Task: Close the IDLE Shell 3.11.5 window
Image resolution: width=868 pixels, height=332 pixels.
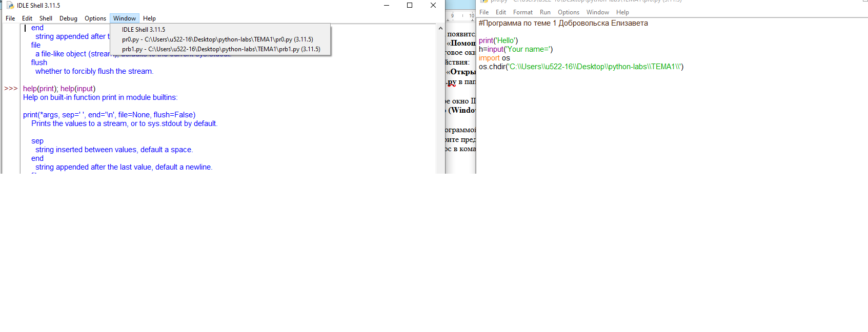Action: tap(433, 5)
